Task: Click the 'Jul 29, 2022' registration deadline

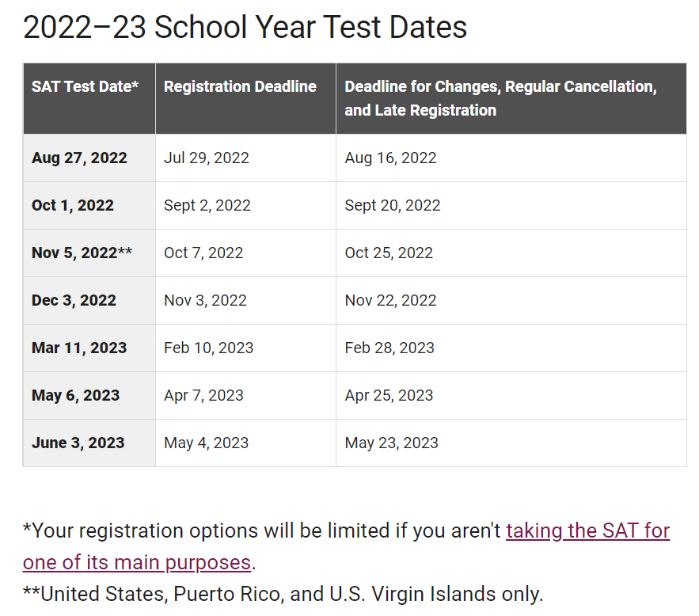Action: click(x=207, y=158)
